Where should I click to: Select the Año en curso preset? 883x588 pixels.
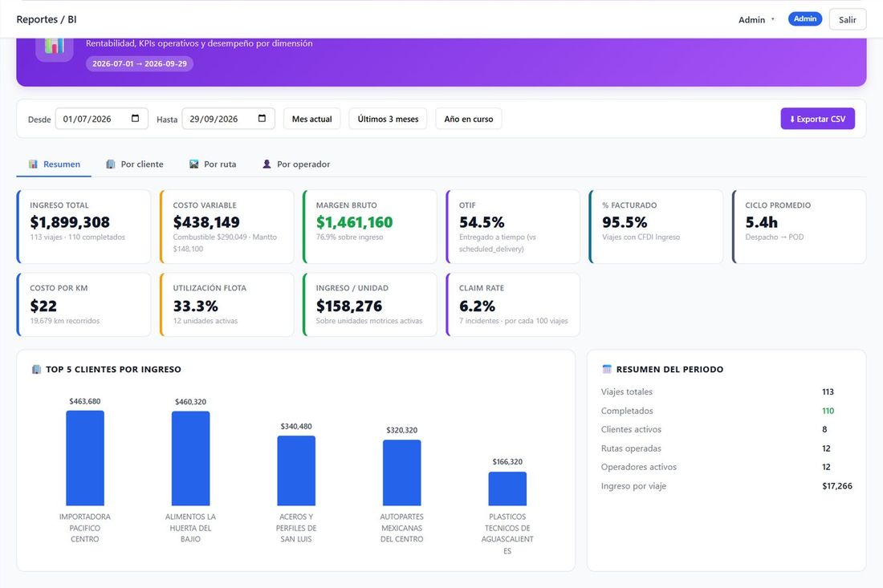click(469, 119)
